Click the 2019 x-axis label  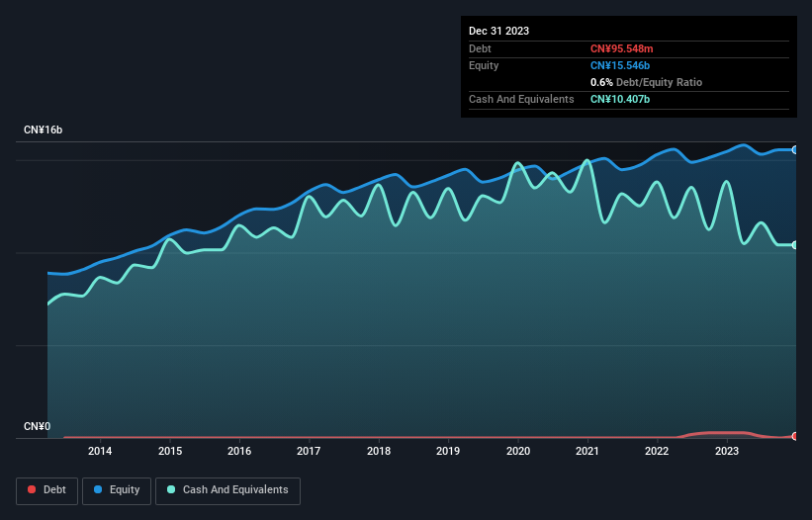[x=448, y=451]
